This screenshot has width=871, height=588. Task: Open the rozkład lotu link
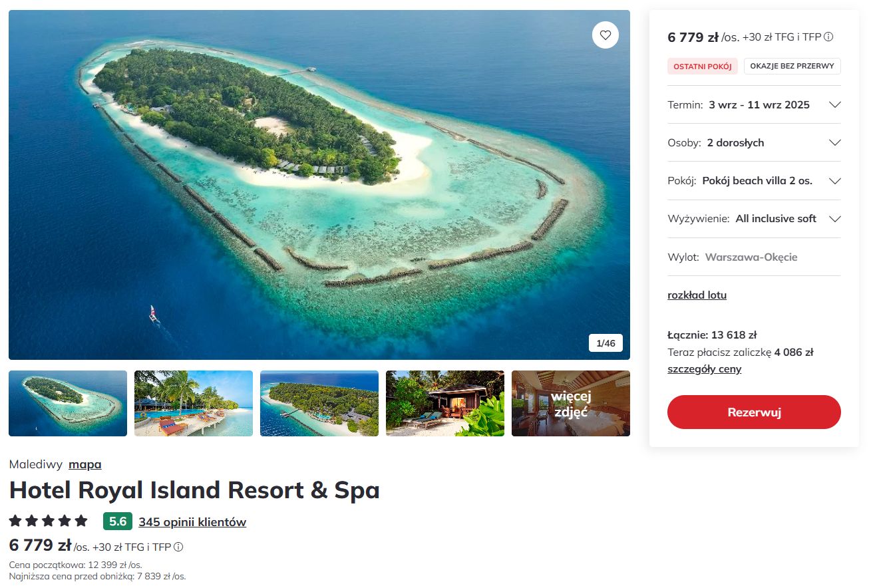[697, 295]
